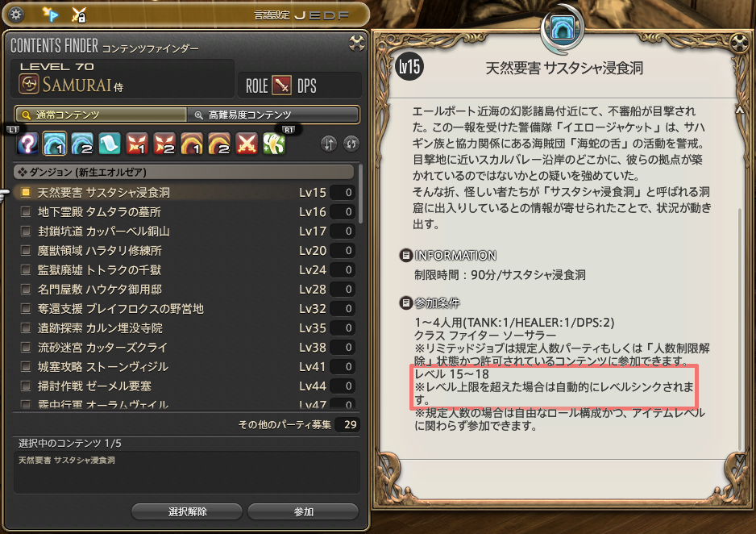Screen dimensions: 756x534
Task: Select the Duty Roulette question mark icon
Action: (x=27, y=144)
